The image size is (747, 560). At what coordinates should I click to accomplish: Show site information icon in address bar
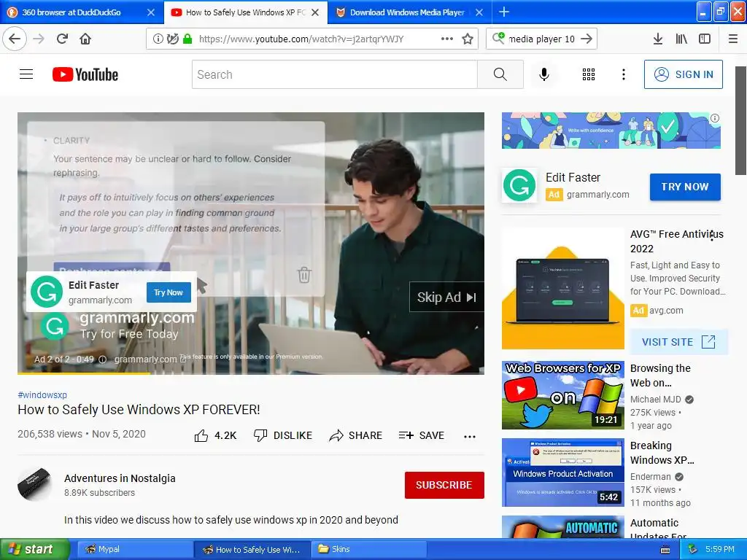[158, 39]
